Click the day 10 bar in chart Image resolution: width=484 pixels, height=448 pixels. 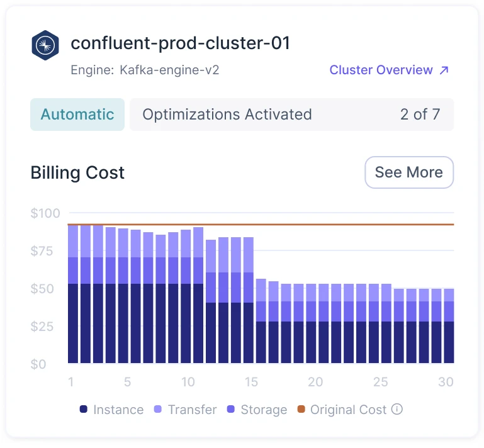point(186,296)
